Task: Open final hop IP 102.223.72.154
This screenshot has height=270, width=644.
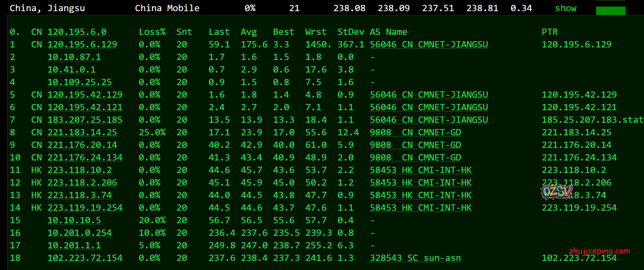Action: [85, 258]
